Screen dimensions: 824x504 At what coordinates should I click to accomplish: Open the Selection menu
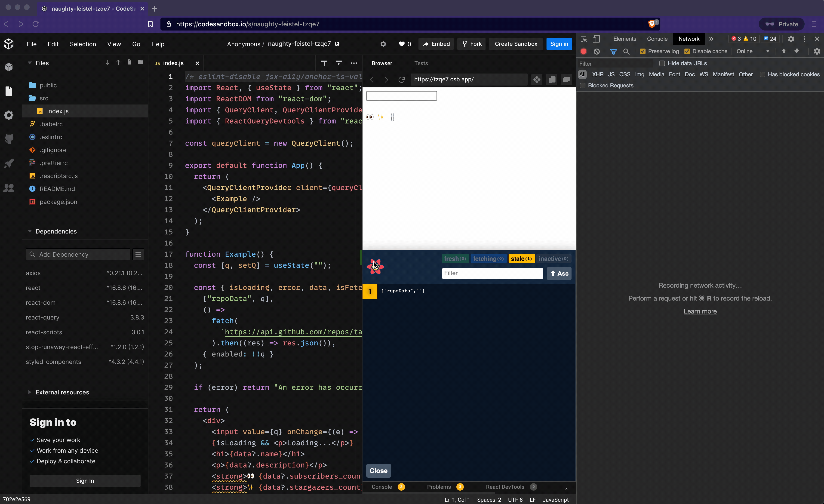pos(83,44)
